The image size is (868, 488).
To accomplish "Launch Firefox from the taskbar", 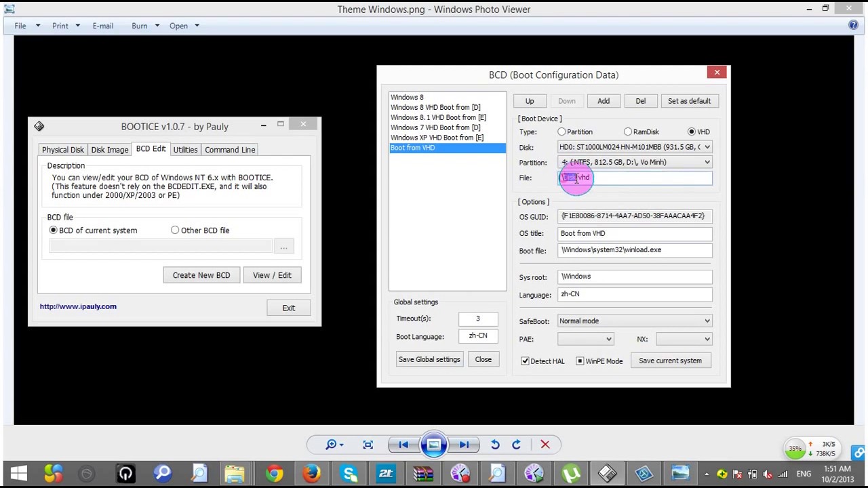I will [x=312, y=473].
